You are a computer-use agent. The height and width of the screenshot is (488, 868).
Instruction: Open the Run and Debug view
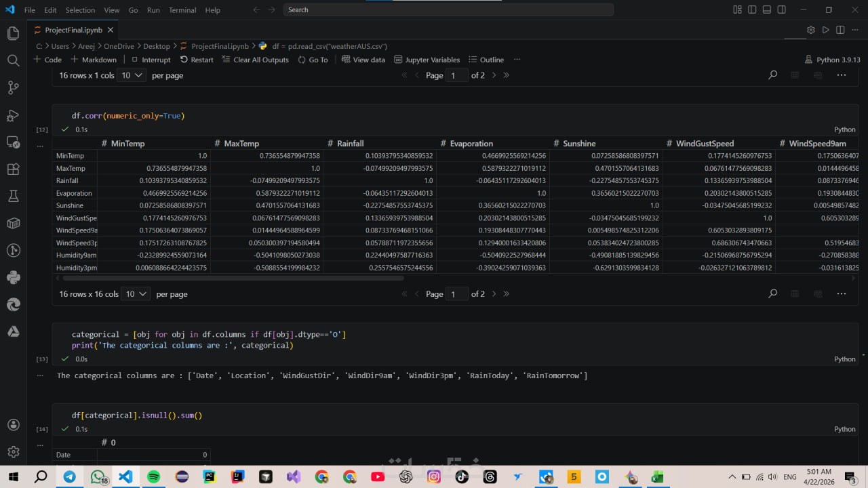click(13, 115)
